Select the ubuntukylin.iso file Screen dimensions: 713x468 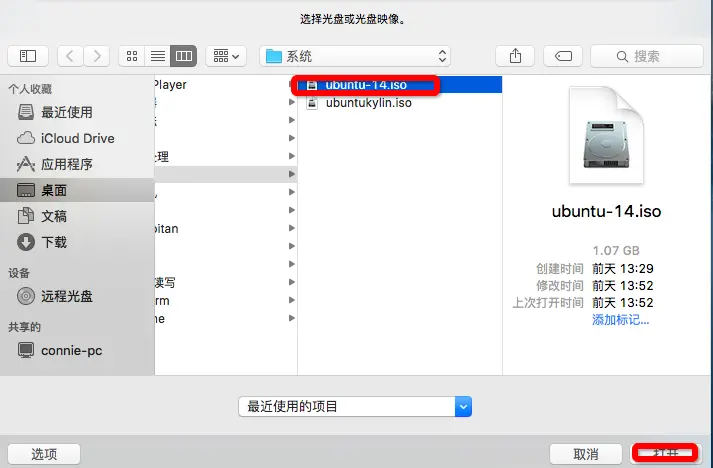pyautogui.click(x=400, y=103)
